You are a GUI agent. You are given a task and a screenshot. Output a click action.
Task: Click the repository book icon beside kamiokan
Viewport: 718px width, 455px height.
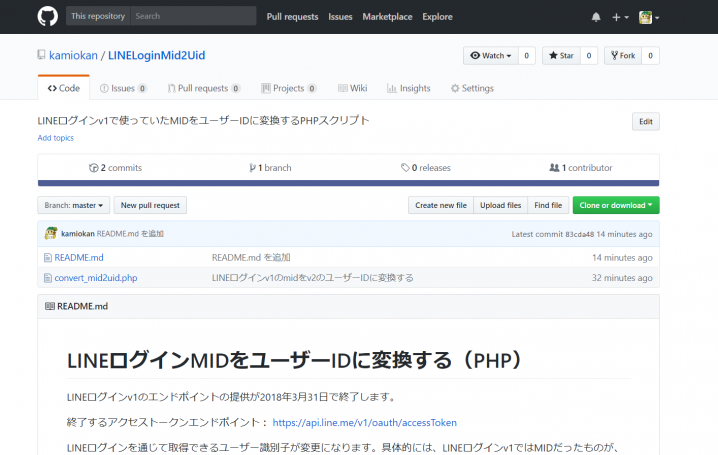[x=41, y=55]
